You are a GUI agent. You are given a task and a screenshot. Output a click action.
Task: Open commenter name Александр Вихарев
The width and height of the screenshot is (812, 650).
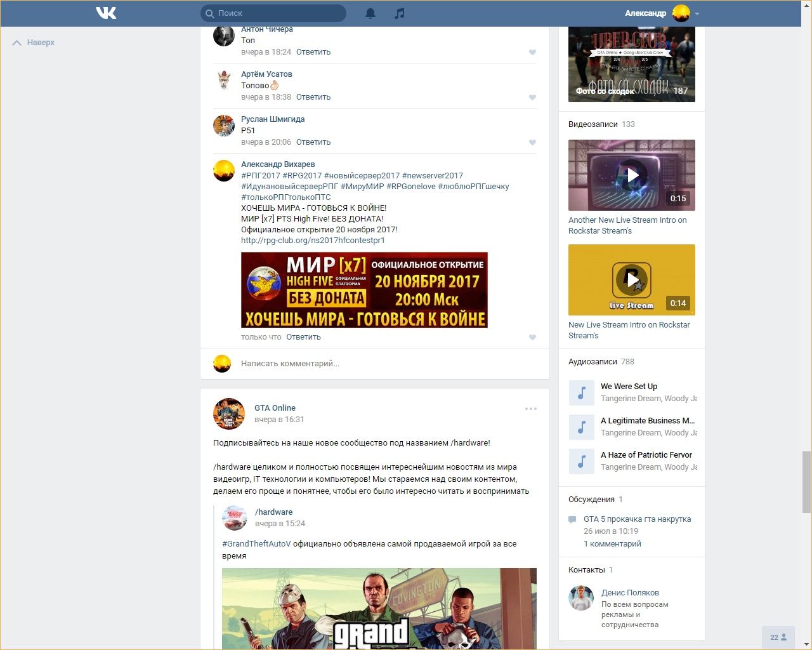(278, 164)
